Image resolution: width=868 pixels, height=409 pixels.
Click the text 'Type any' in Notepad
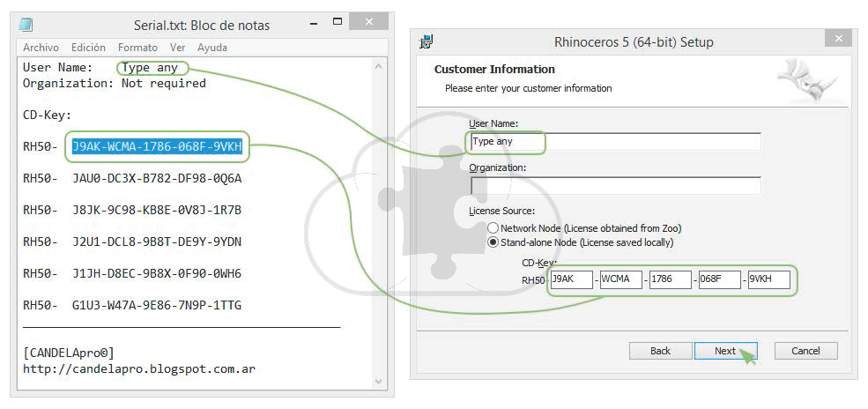150,68
